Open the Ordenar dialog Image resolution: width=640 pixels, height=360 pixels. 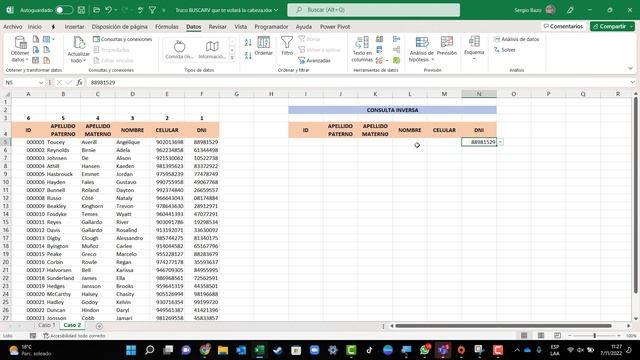(x=263, y=46)
